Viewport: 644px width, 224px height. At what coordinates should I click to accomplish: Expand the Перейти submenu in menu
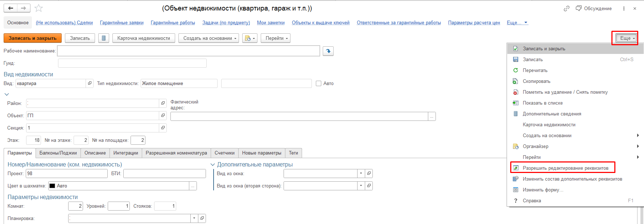[575, 157]
